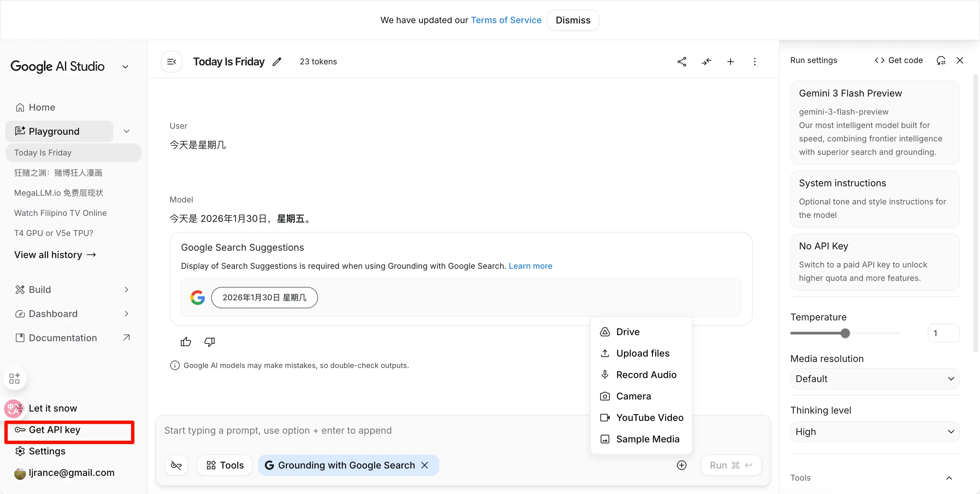This screenshot has width=980, height=494.
Task: Give thumbs down to model response
Action: point(209,342)
